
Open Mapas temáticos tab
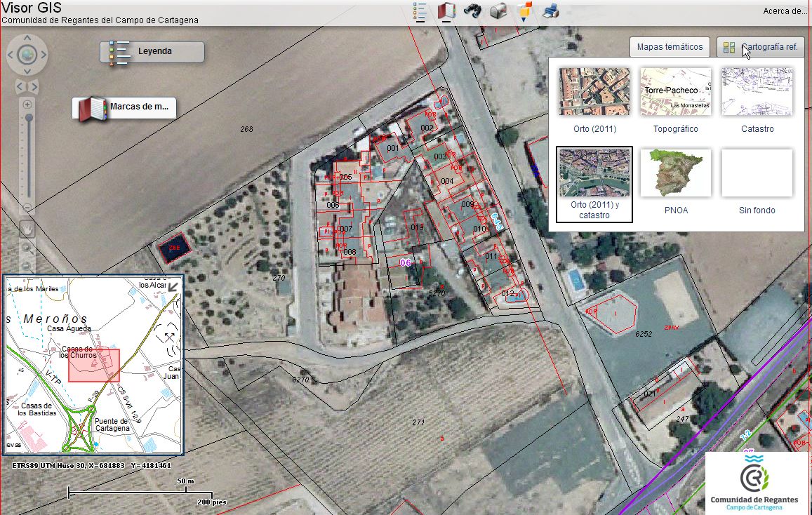click(670, 47)
